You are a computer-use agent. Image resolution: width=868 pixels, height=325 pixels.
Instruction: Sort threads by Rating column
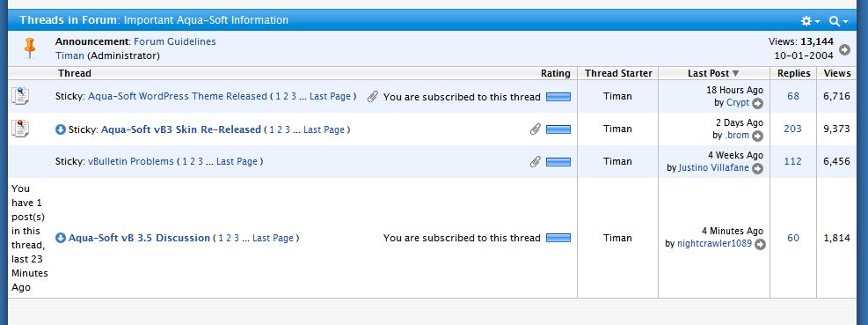click(x=555, y=73)
